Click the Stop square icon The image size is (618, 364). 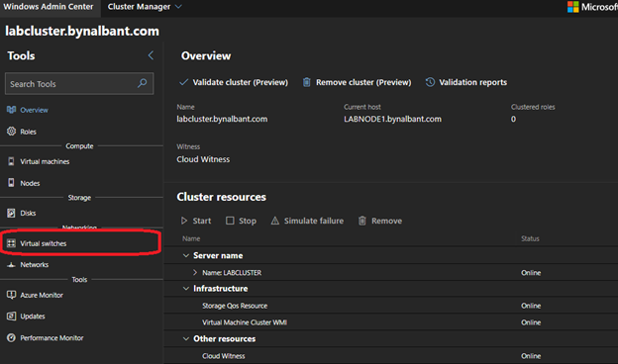tap(230, 221)
